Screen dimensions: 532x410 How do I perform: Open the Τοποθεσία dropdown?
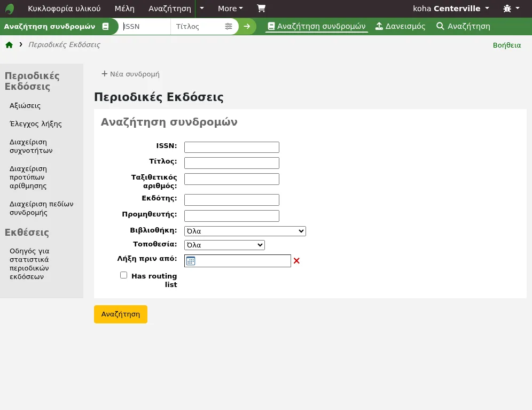[x=224, y=245]
